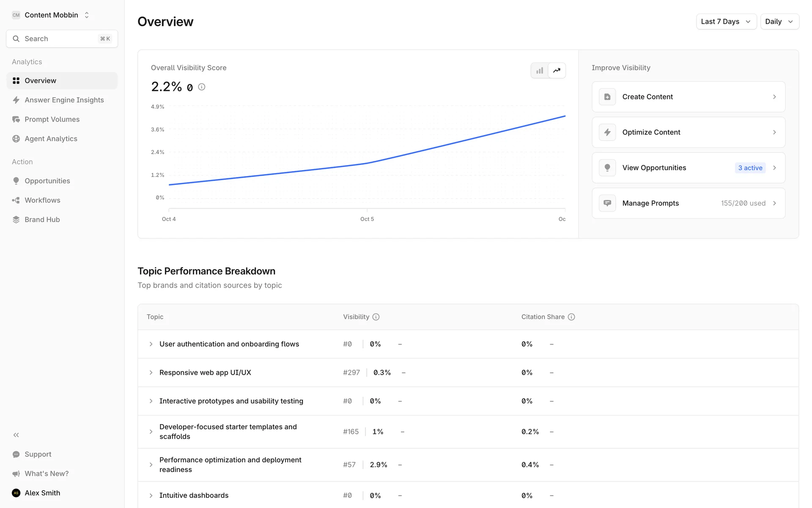This screenshot has height=508, width=812.
Task: Click the Citation Share info icon
Action: pos(571,317)
